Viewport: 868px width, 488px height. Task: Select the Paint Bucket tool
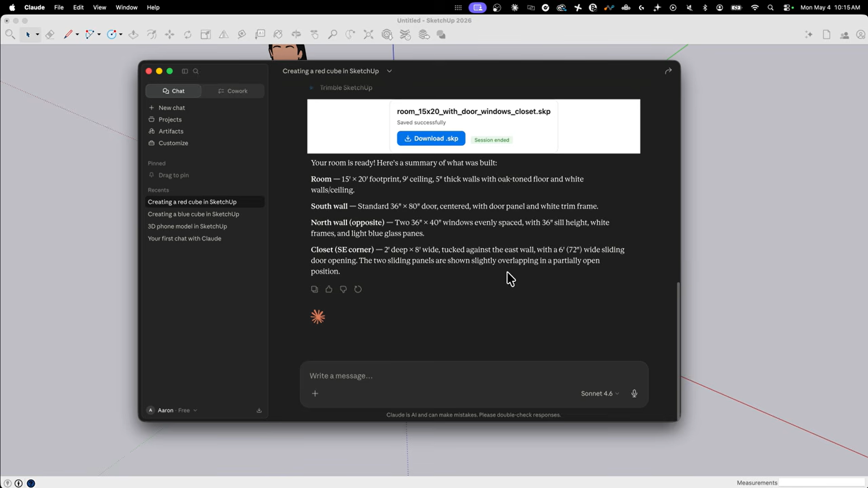tap(278, 34)
